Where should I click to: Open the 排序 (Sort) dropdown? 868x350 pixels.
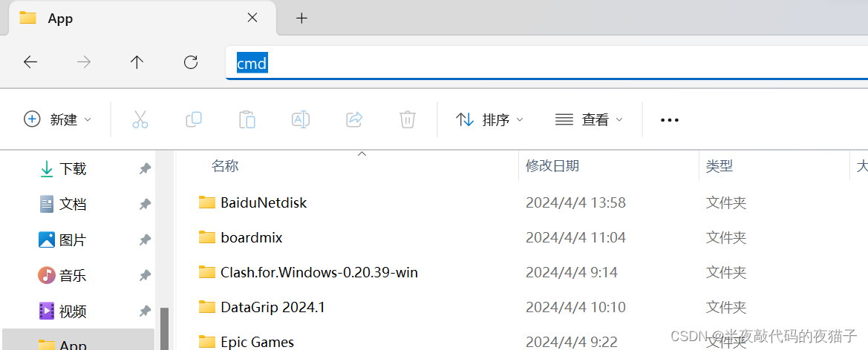click(489, 119)
